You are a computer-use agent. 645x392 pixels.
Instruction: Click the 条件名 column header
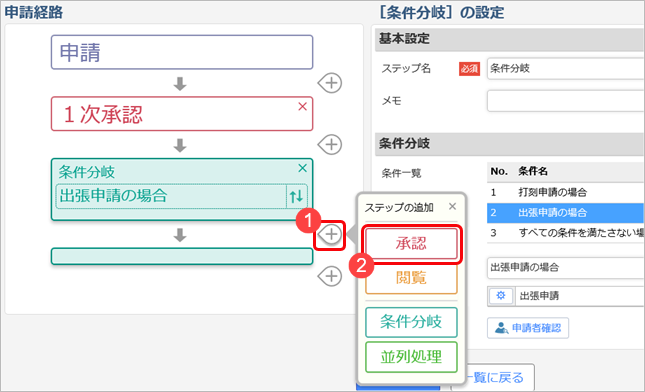click(x=533, y=171)
